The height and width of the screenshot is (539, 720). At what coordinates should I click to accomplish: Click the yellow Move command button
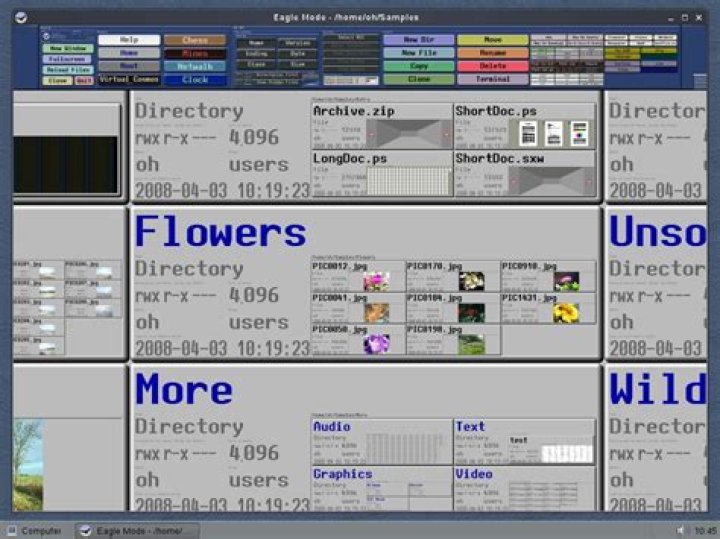tap(493, 40)
